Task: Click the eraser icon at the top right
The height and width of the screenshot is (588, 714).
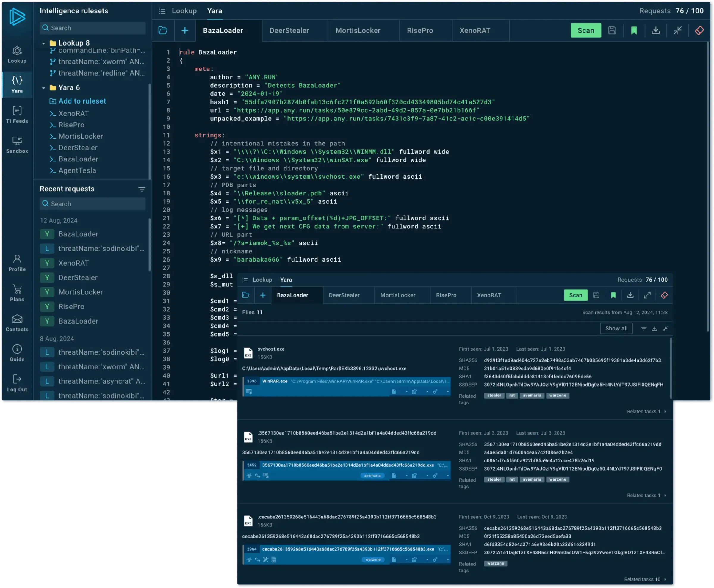Action: click(x=699, y=30)
